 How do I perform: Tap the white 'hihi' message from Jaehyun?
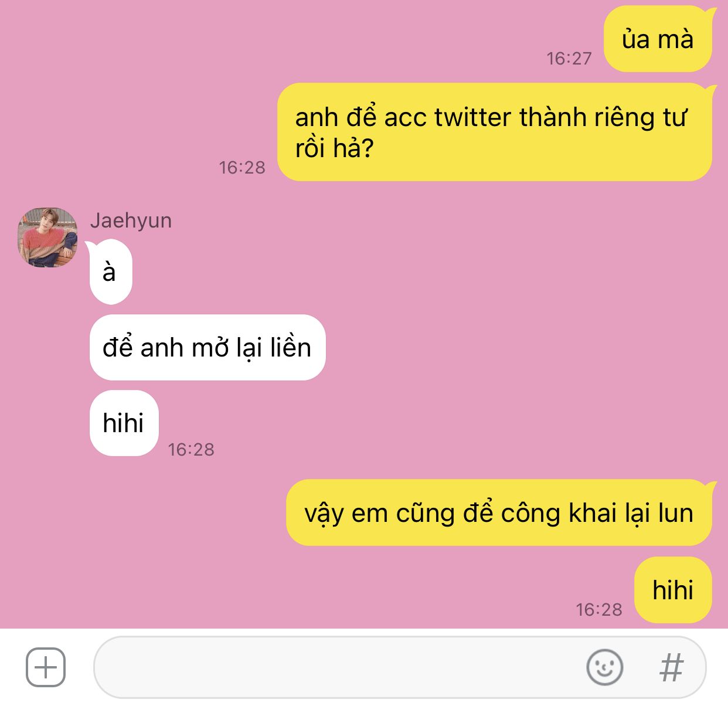pyautogui.click(x=124, y=423)
